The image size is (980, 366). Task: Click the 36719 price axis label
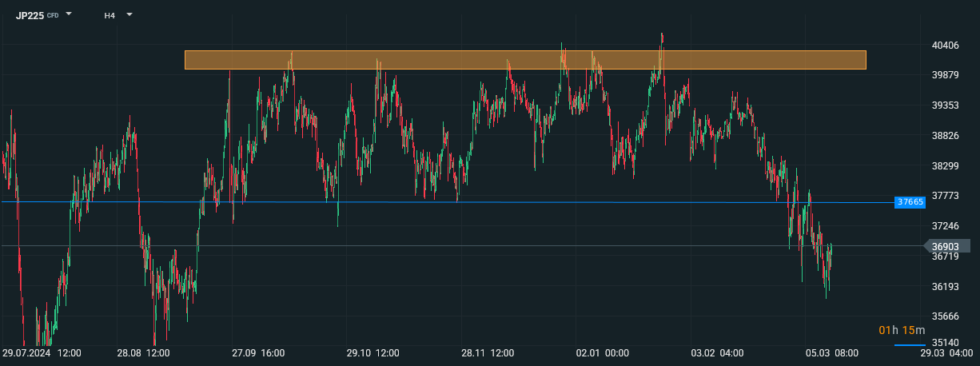[x=946, y=257]
